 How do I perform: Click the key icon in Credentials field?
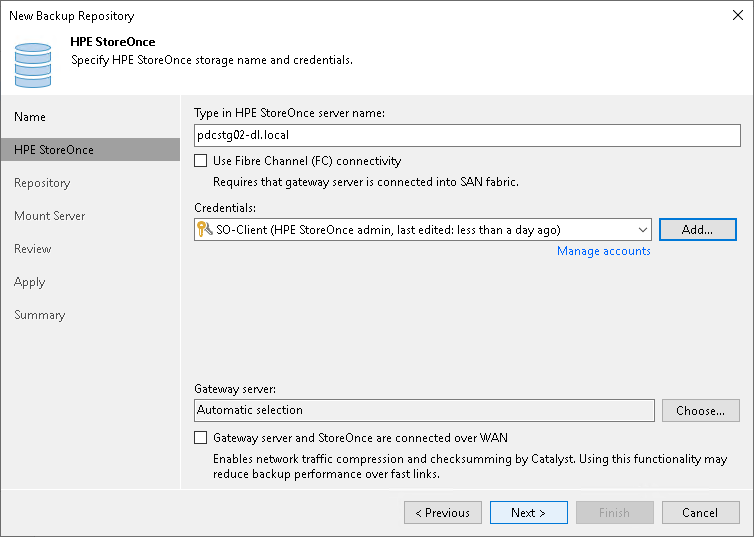point(205,229)
